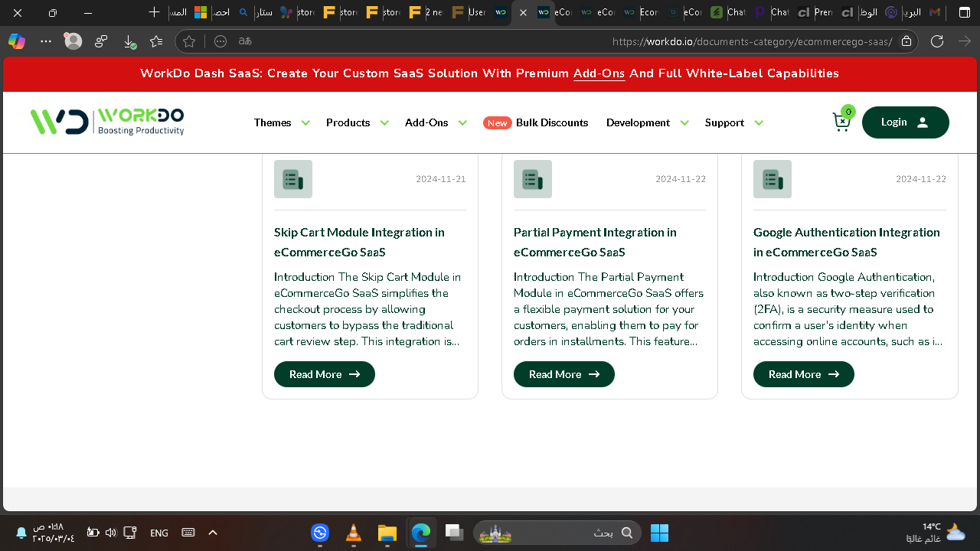980x551 pixels.
Task: Expand the Products menu chevron
Action: [384, 122]
